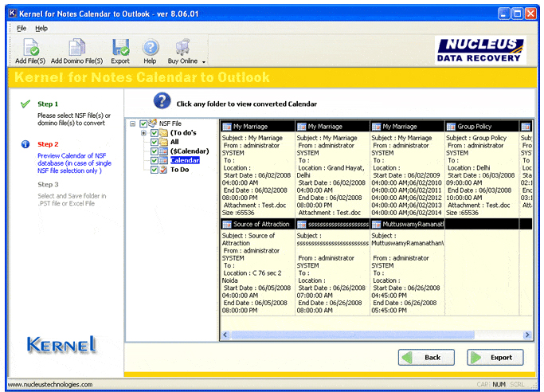Select the ($Calendar) folder in tree

[190, 151]
